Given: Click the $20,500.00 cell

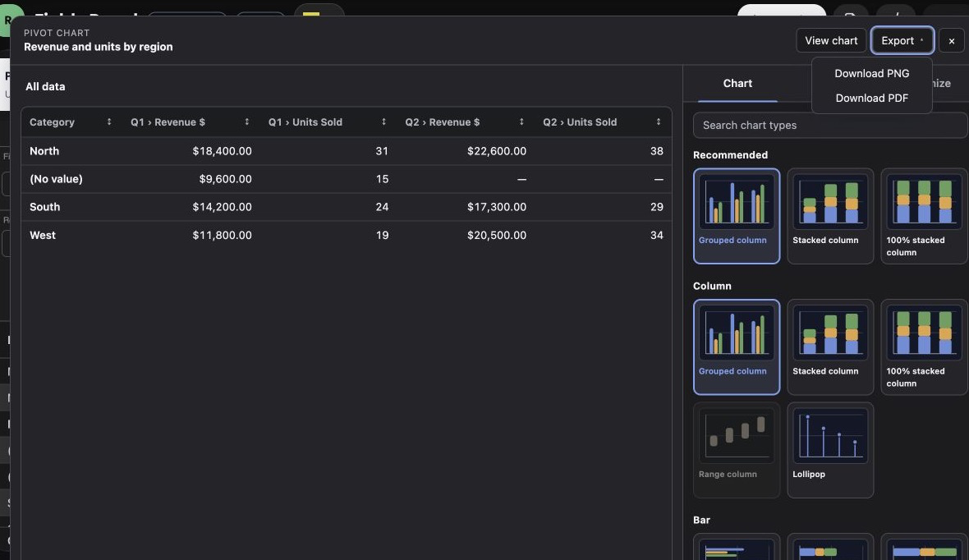Looking at the screenshot, I should tap(497, 236).
